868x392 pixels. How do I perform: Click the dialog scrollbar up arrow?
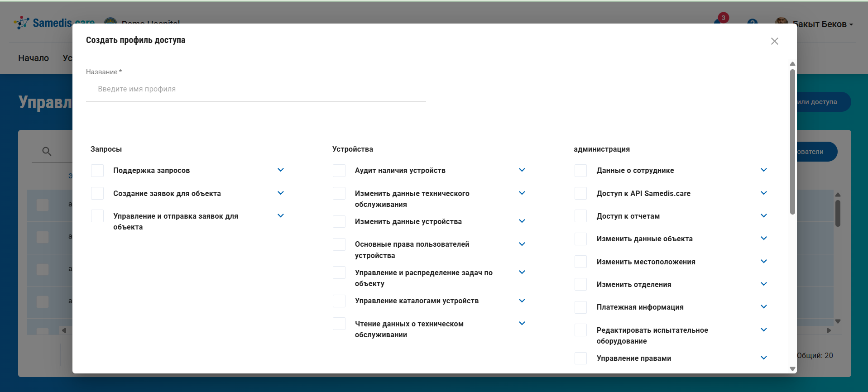tap(792, 64)
